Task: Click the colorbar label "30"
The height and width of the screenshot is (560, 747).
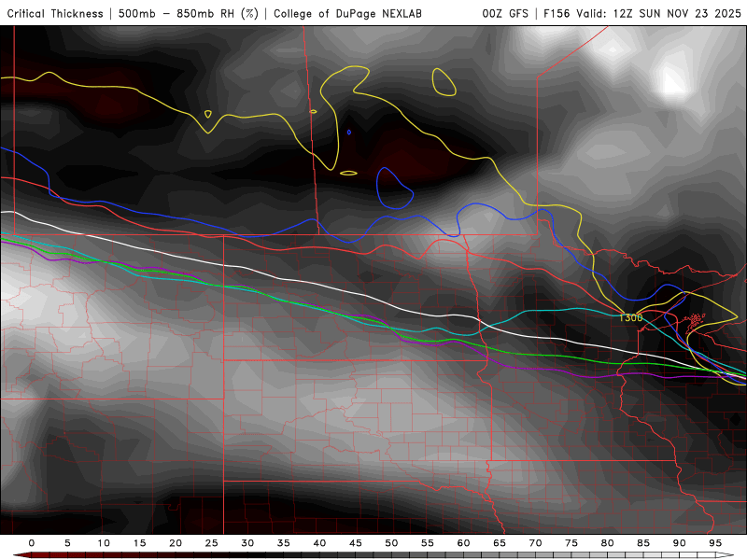Action: [247, 543]
